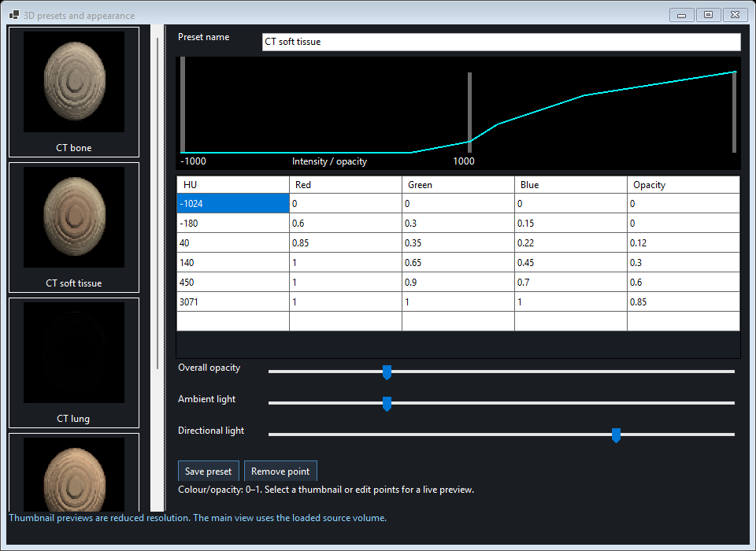This screenshot has height=551, width=756.
Task: Adjust the Ambient light slider handle
Action: tap(387, 404)
